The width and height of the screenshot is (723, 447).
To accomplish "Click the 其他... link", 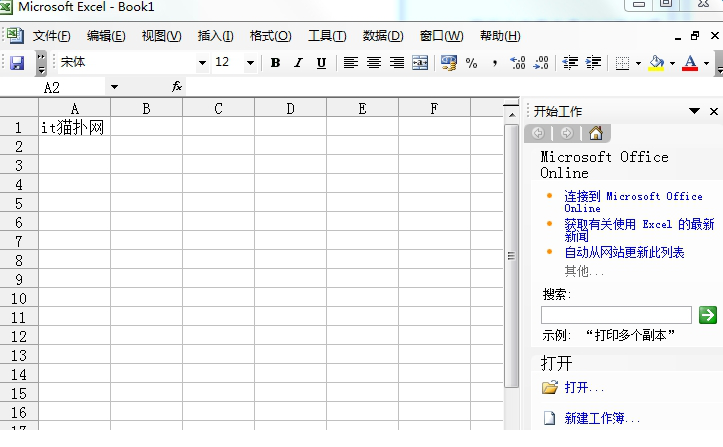I will 584,271.
